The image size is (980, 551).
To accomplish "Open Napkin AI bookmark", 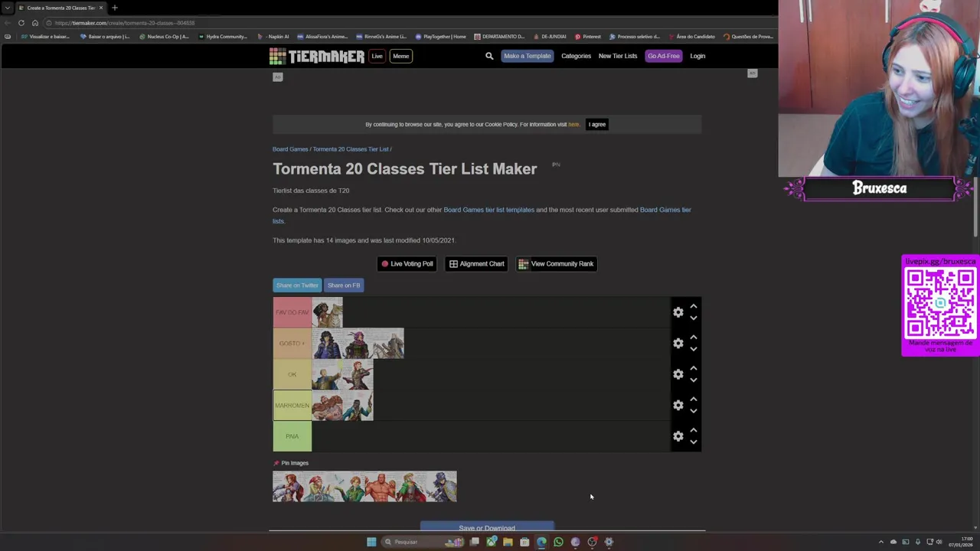I will pos(273,37).
